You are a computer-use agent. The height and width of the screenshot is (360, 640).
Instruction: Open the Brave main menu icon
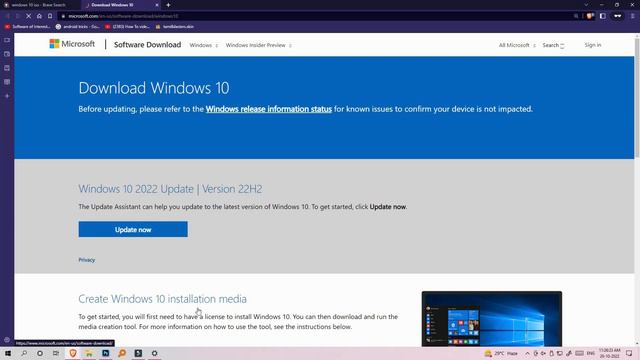[632, 16]
